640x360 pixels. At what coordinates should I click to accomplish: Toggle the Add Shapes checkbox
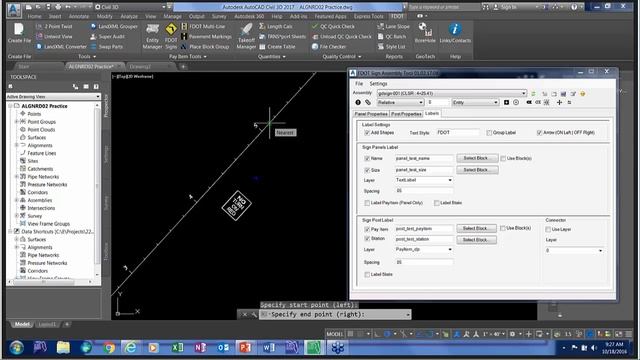(367, 133)
